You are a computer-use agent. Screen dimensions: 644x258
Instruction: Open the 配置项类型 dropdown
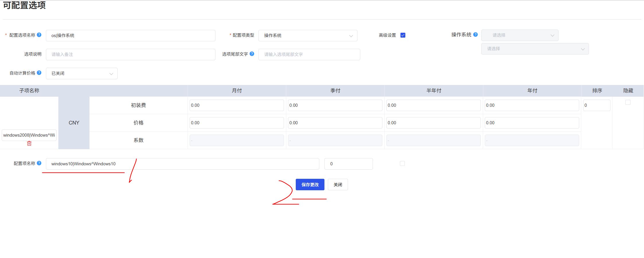[x=308, y=36]
